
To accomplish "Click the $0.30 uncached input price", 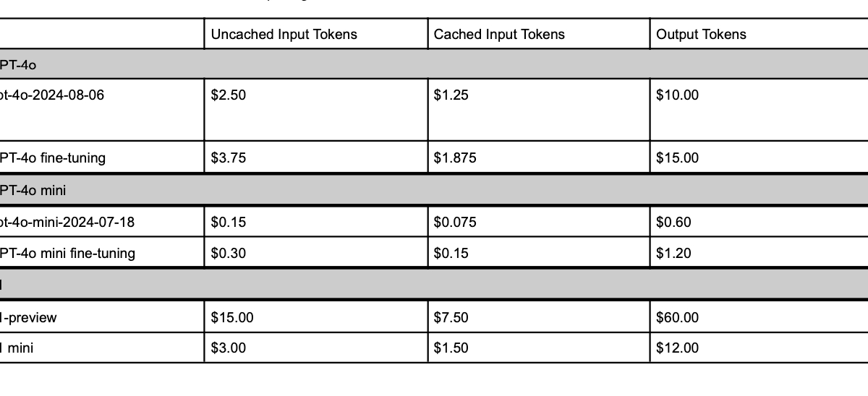I will 229,253.
